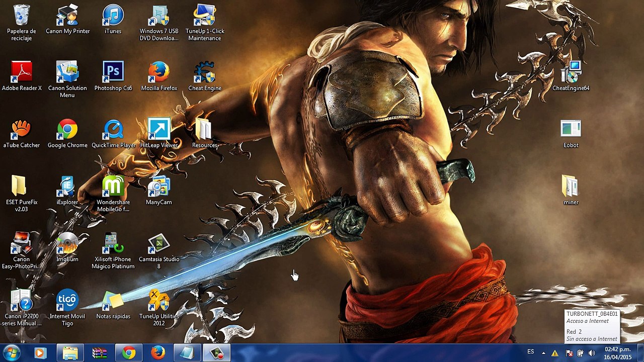Image resolution: width=644 pixels, height=362 pixels.
Task: Select the ESET PureFix v2.03 folder
Action: coord(22,194)
